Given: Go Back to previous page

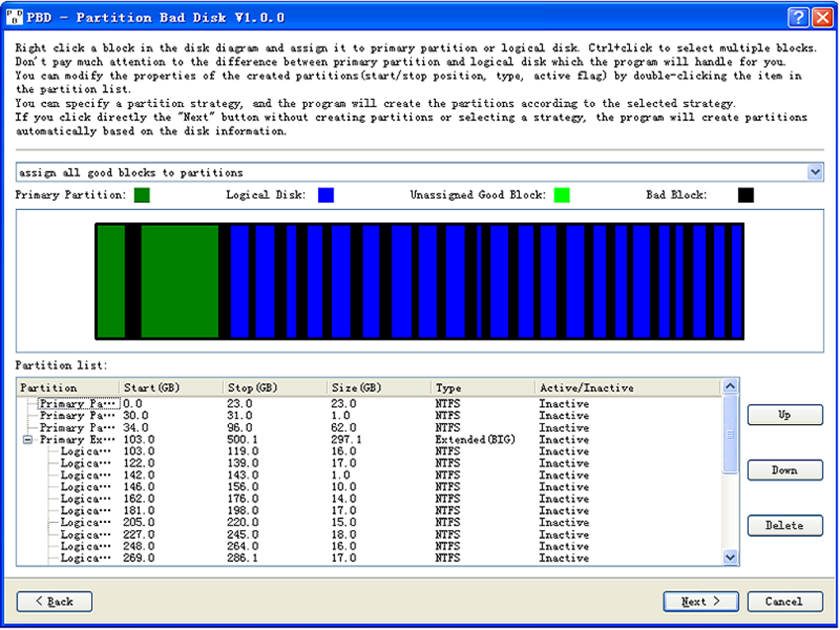Looking at the screenshot, I should tap(54, 602).
